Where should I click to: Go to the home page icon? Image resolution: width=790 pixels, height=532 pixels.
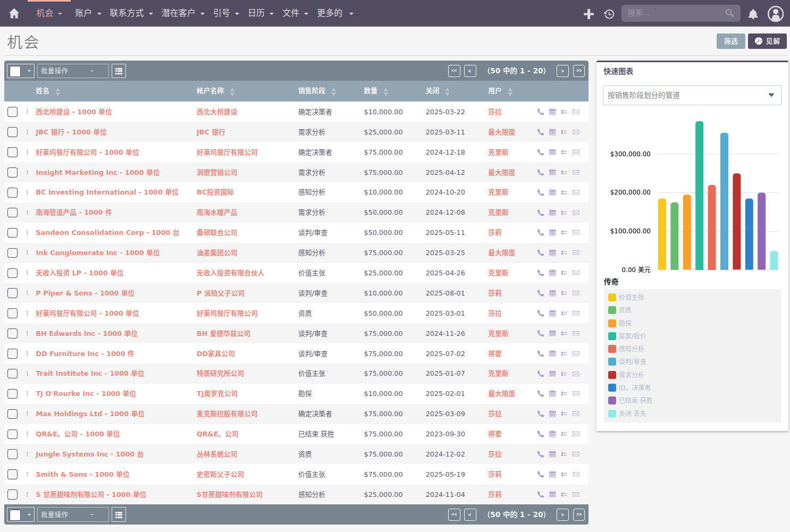coord(14,13)
